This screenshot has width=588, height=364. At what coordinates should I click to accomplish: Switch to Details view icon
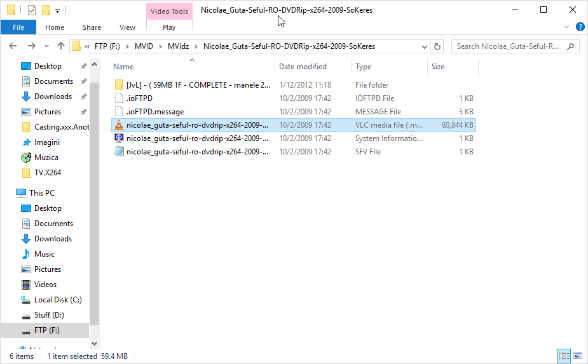pyautogui.click(x=564, y=356)
